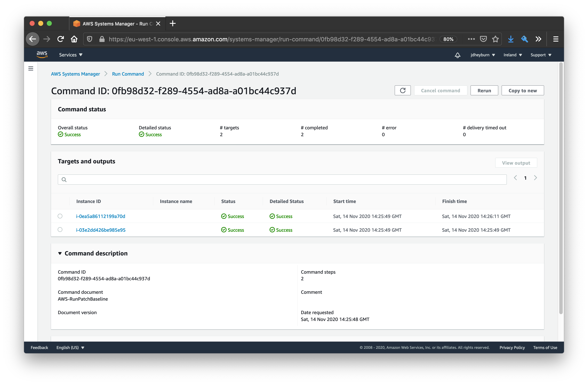Open the browser downloads arrow
This screenshot has height=385, width=588.
511,39
